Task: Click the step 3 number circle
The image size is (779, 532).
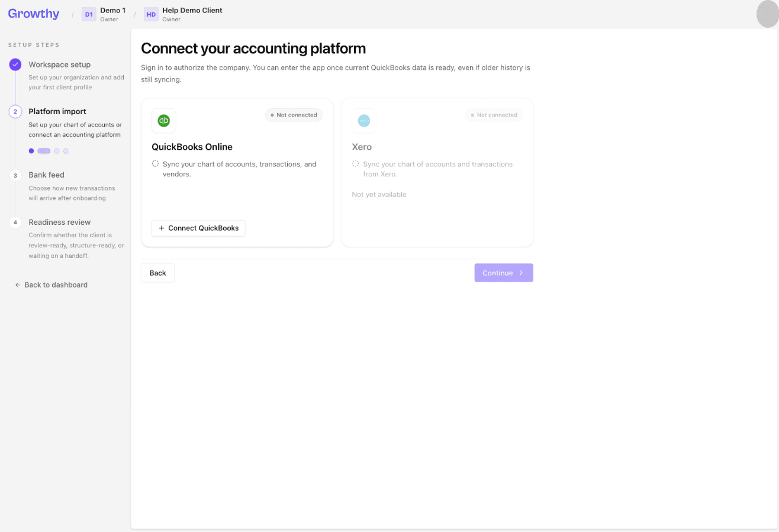Action: click(x=15, y=175)
